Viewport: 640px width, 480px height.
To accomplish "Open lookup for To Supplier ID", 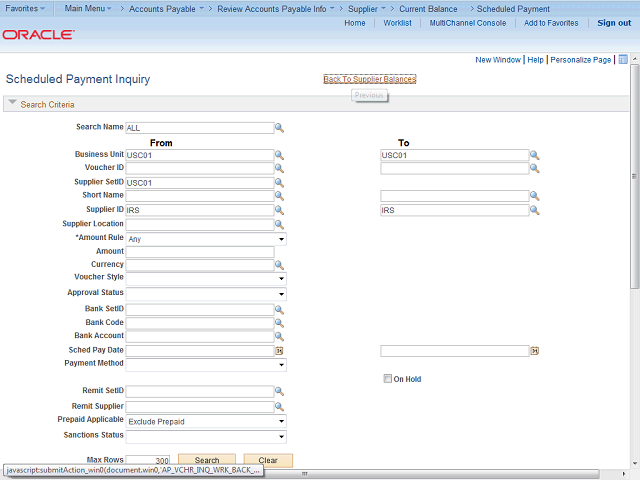I will [534, 210].
